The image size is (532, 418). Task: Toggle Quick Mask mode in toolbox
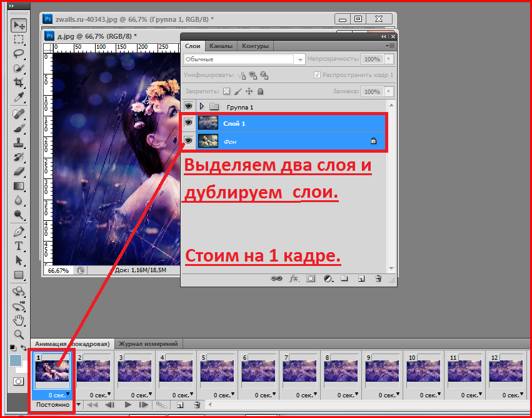(x=19, y=381)
